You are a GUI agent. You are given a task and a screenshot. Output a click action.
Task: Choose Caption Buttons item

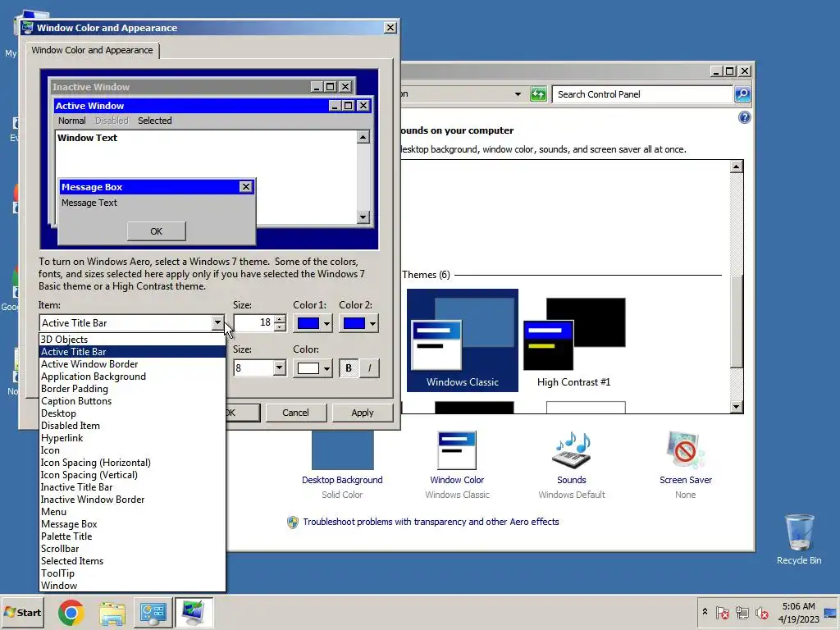pyautogui.click(x=132, y=401)
